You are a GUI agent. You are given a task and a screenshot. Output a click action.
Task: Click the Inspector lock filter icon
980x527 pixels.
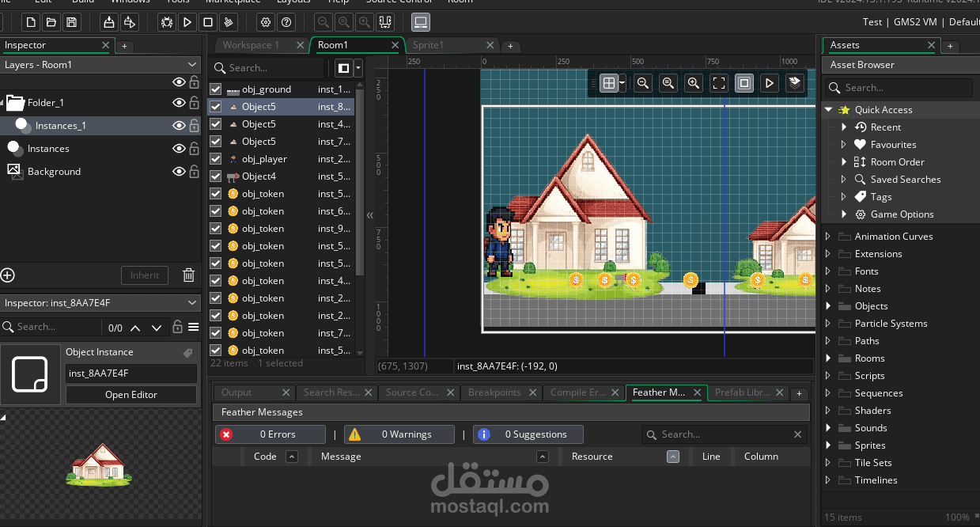178,327
